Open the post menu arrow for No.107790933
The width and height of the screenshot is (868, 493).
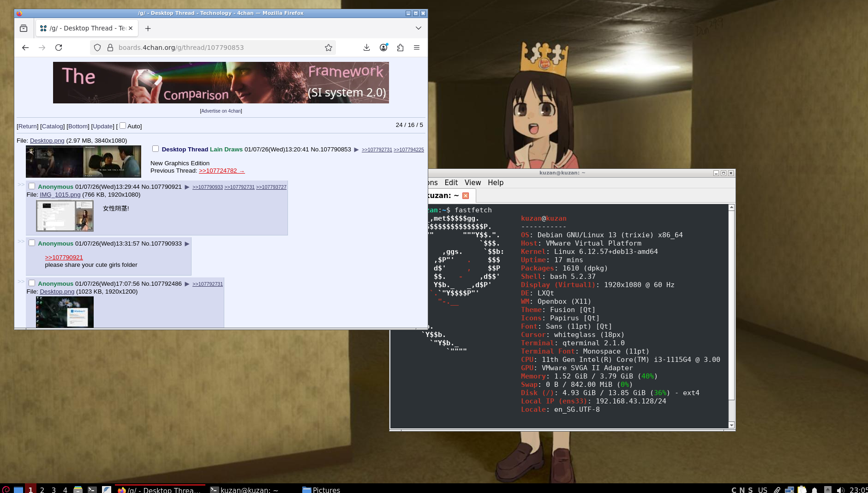point(187,244)
